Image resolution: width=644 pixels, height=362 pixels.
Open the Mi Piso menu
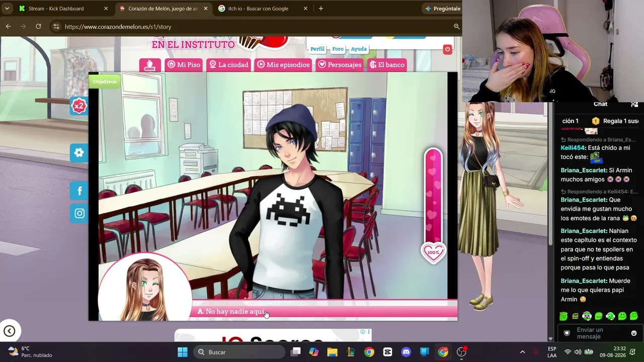tap(184, 65)
